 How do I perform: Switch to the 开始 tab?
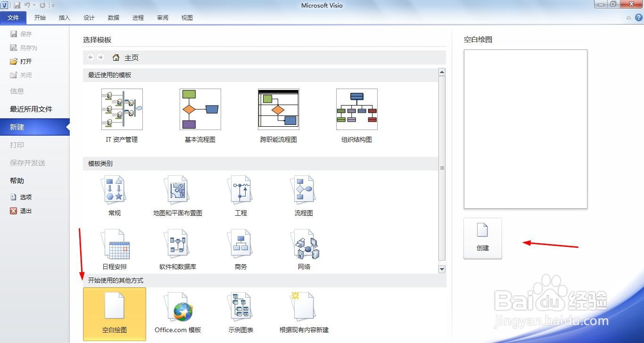(40, 18)
